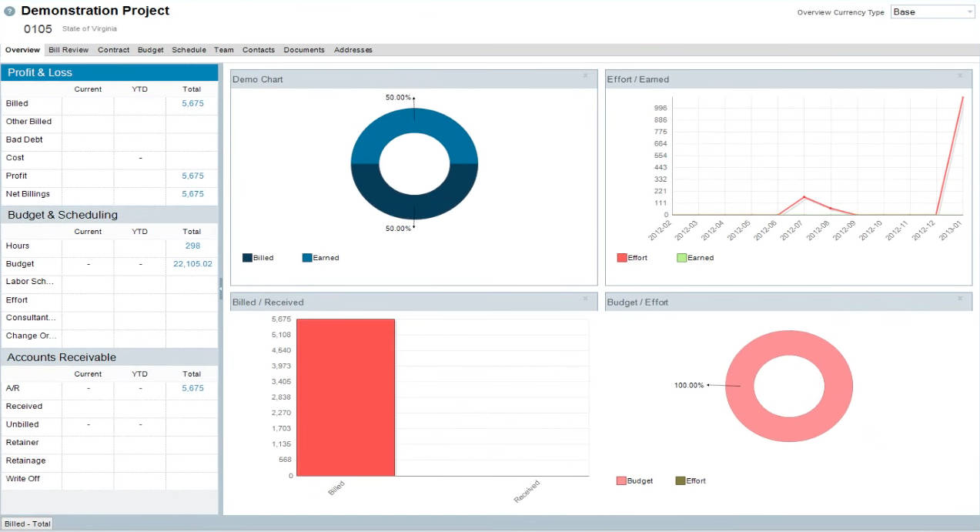Close the Effort / Earned chart panel
Screen dimensions: 980x532
tap(959, 75)
